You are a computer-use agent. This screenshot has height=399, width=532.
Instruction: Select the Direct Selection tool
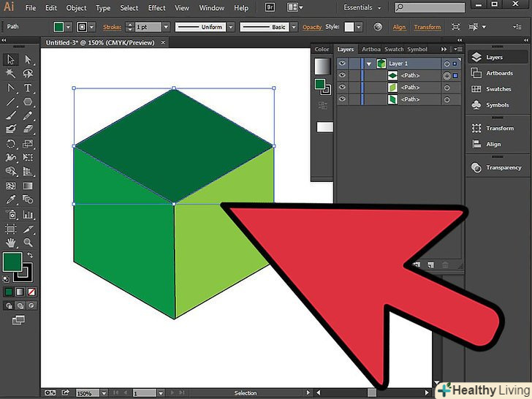click(x=28, y=60)
